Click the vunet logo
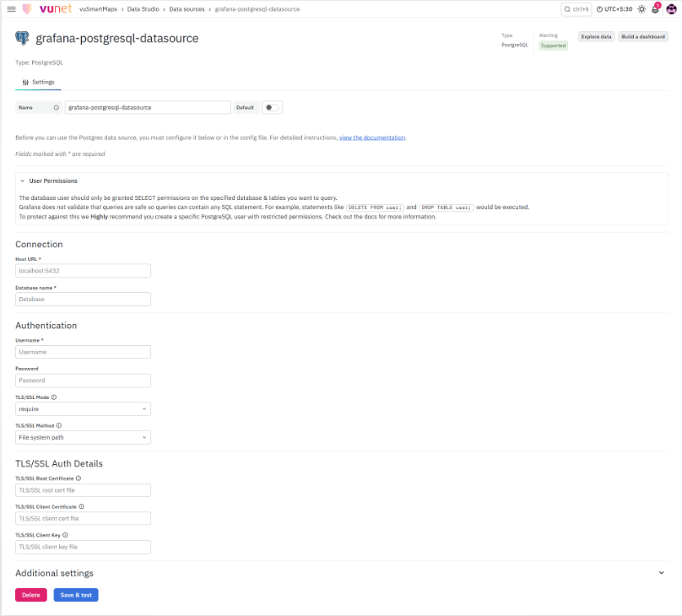Viewport: 682px width, 616px height. coord(55,8)
